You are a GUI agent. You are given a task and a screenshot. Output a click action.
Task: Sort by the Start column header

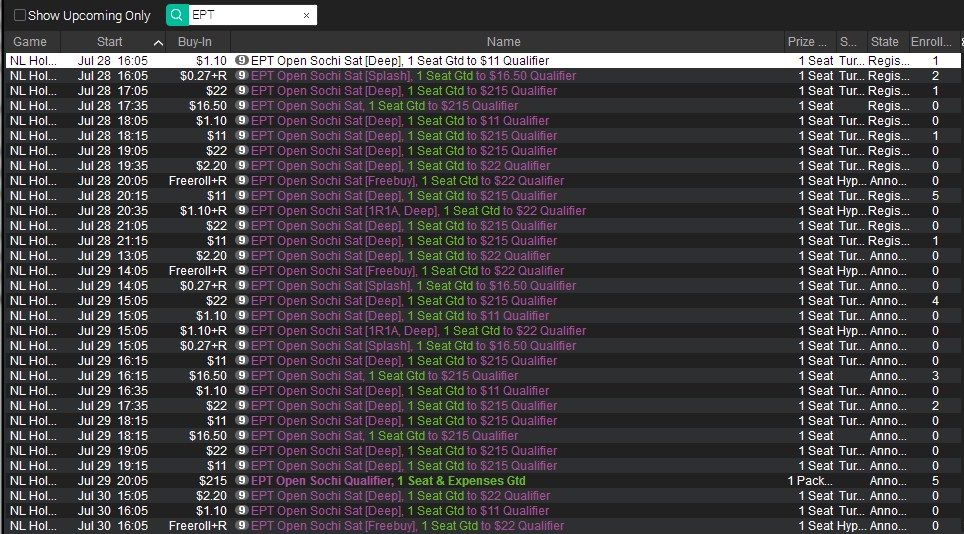(109, 42)
